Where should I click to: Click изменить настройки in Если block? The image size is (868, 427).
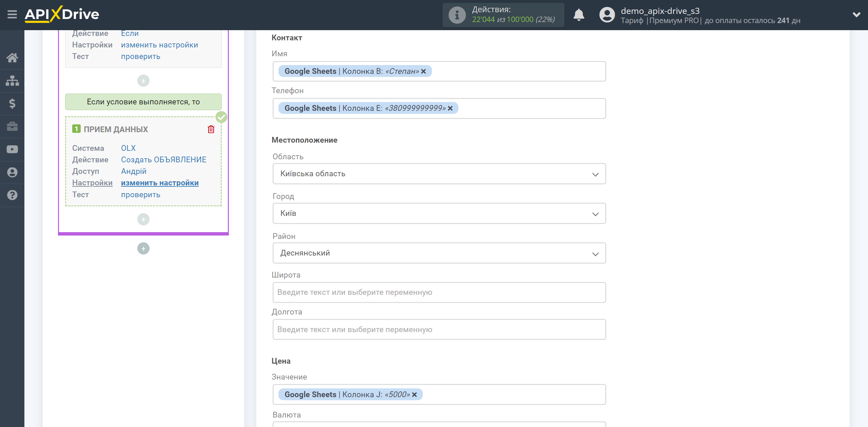[159, 45]
